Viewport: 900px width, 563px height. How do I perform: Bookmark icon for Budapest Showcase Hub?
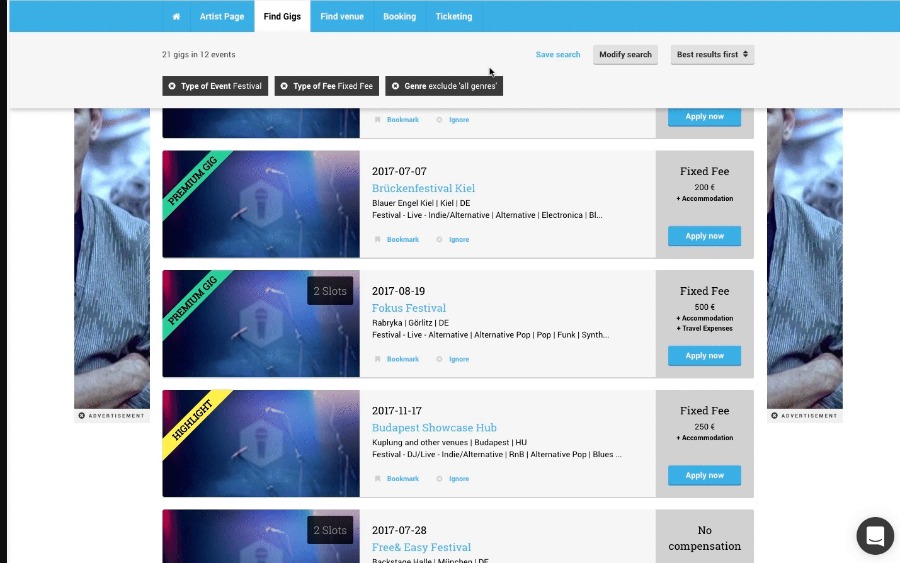(377, 479)
